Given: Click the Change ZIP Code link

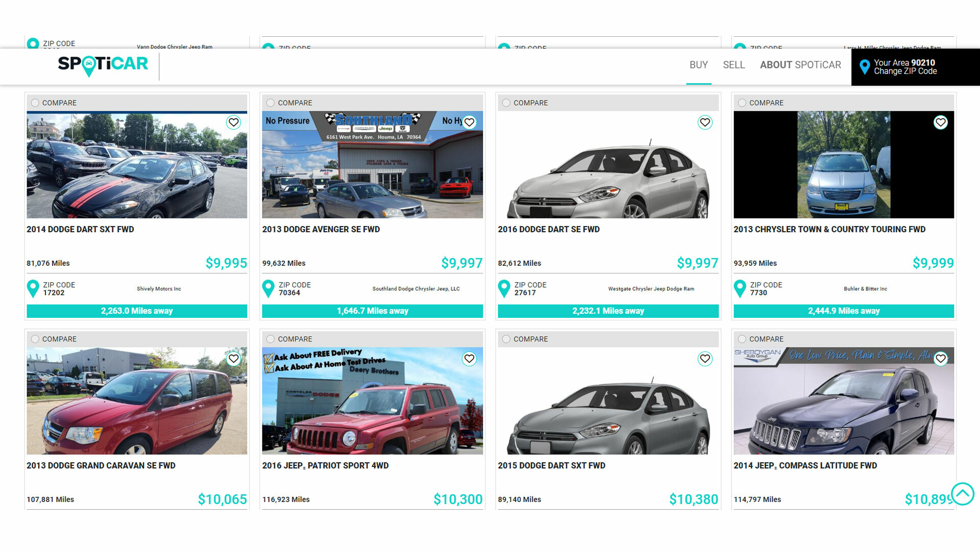Looking at the screenshot, I should [x=905, y=71].
